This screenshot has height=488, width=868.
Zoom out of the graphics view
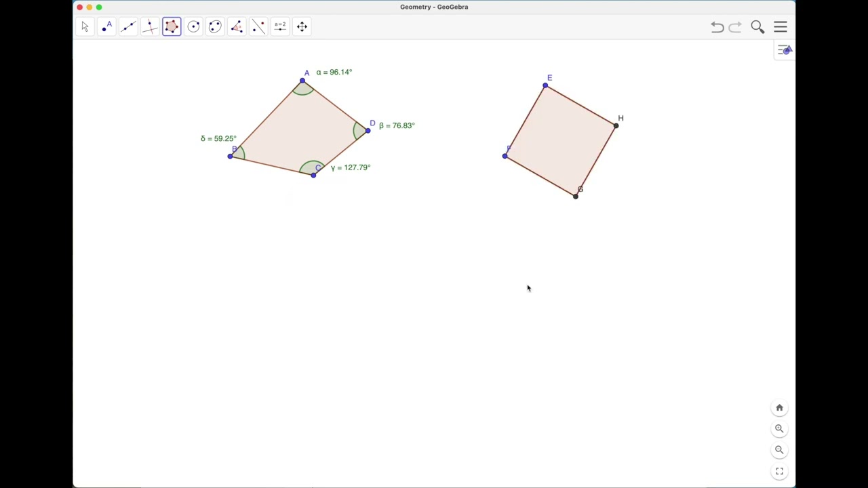779,450
